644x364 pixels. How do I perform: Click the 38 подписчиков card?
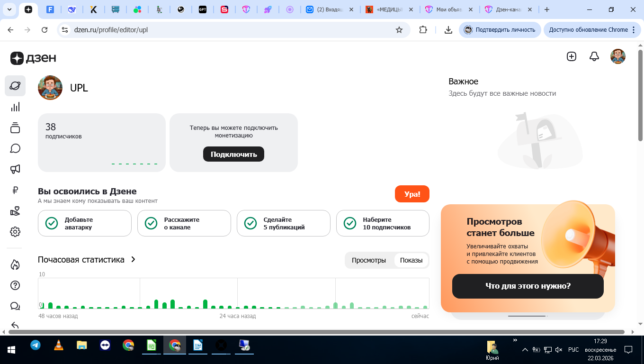(102, 143)
